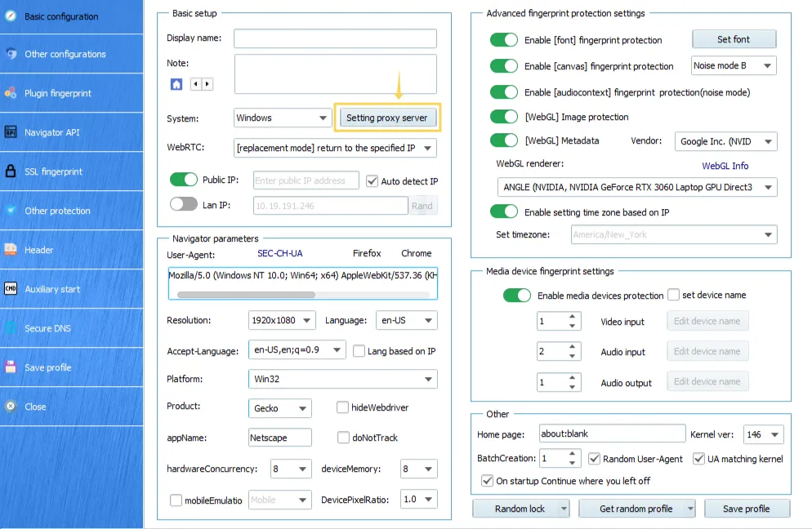Open the SSL fingerprint menu entry
The image size is (812, 529).
point(71,171)
